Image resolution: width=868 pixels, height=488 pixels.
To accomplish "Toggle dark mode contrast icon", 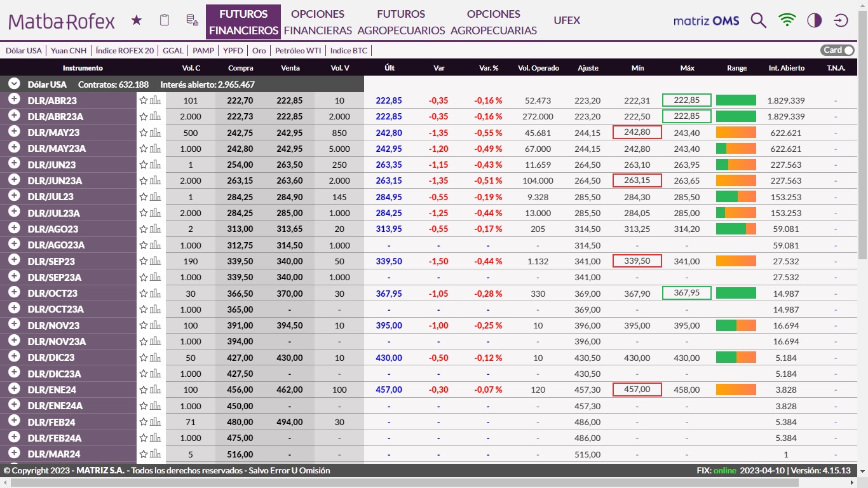I will pyautogui.click(x=814, y=20).
